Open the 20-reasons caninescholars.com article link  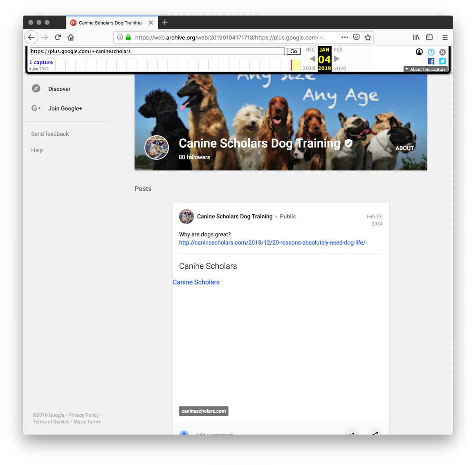[x=272, y=243]
